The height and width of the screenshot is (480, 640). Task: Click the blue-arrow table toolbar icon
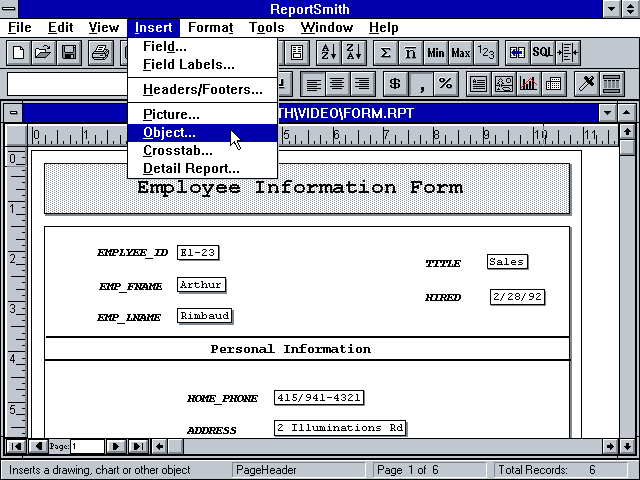[518, 53]
